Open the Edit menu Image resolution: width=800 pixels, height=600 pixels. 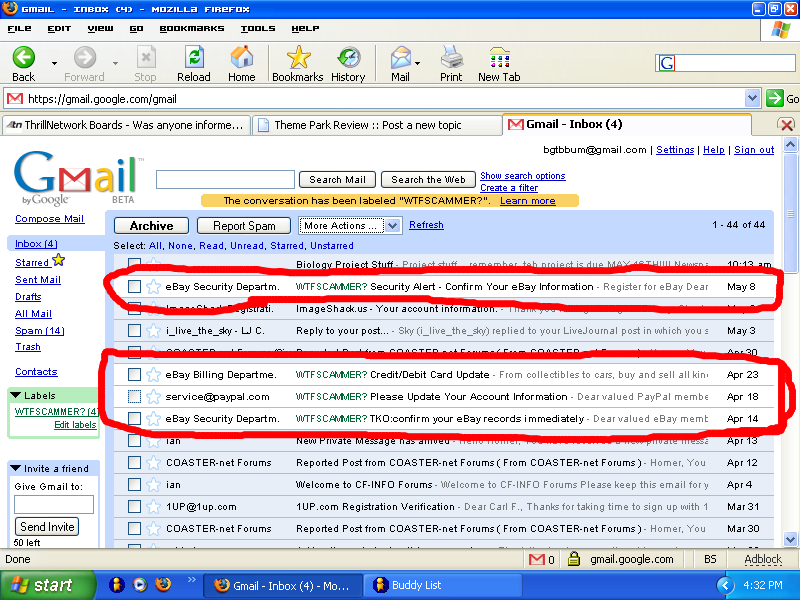(x=59, y=29)
